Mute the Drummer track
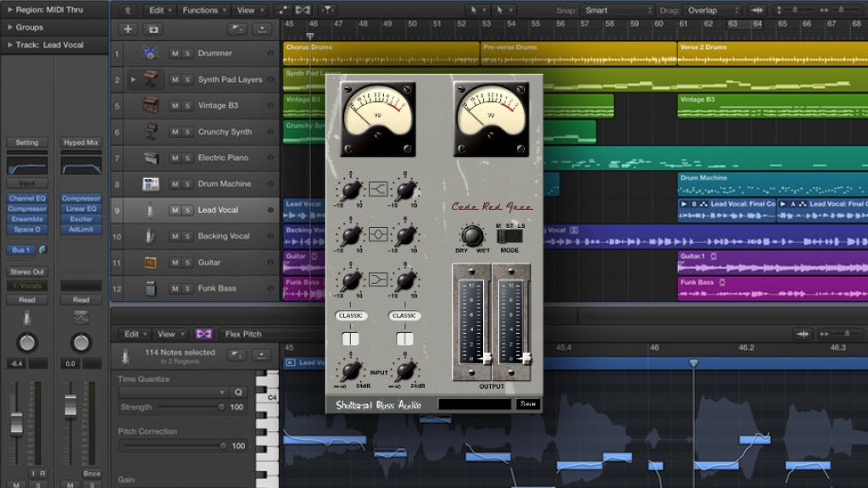Viewport: 868px width, 488px height. pos(175,53)
